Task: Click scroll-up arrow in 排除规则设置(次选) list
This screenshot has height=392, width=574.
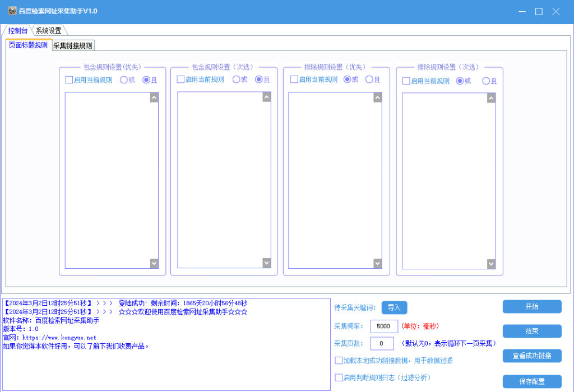Action: [491, 98]
